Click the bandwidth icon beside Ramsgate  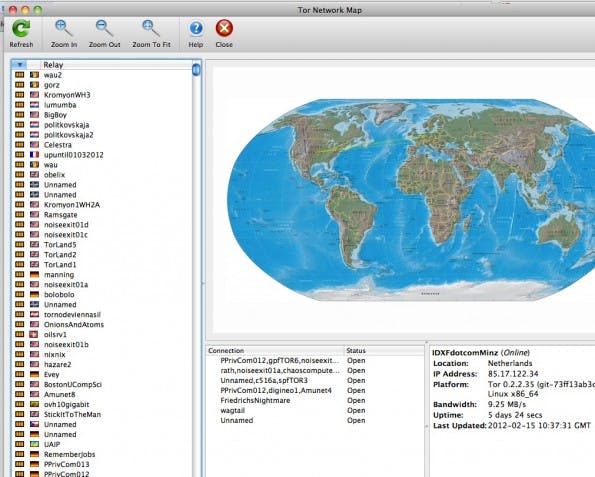(x=19, y=214)
